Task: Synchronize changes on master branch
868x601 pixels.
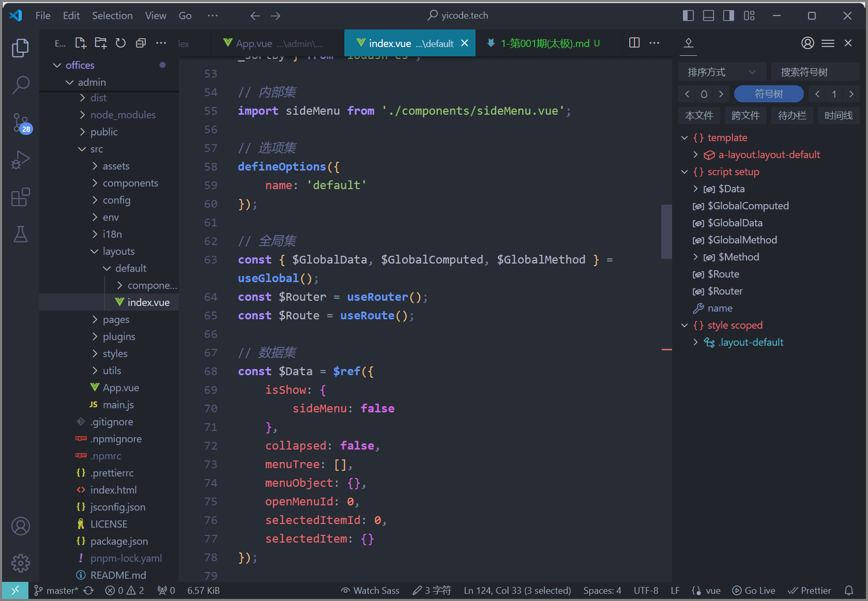Action: [x=88, y=590]
